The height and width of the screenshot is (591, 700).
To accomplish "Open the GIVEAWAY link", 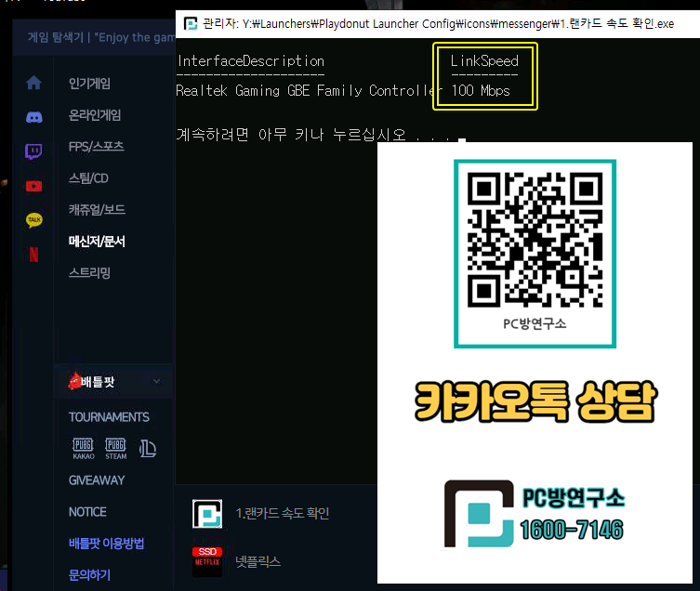I will pos(97,480).
